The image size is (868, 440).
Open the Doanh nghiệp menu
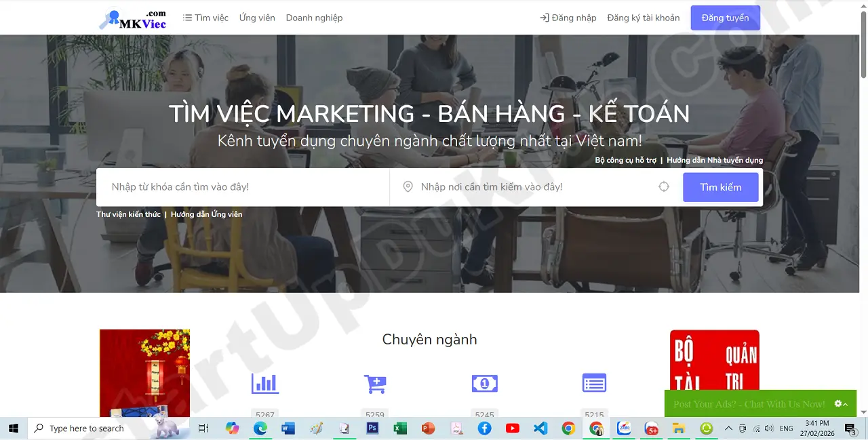coord(314,18)
